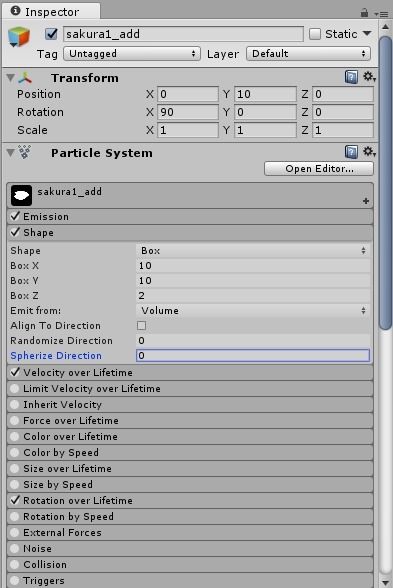Image resolution: width=393 pixels, height=588 pixels.
Task: Click the object name field sakura1_add
Action: [x=183, y=34]
